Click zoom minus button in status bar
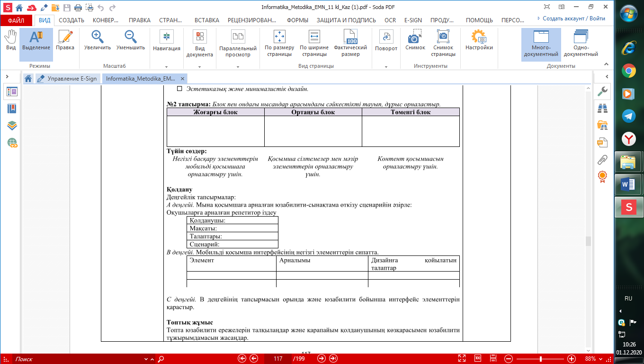The height and width of the screenshot is (364, 644). point(508,358)
